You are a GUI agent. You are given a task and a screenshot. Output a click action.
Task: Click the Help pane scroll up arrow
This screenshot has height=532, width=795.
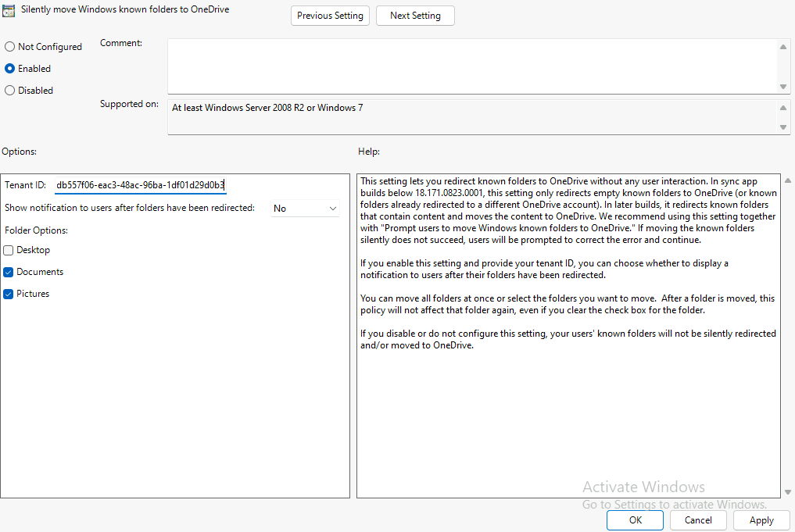click(788, 180)
